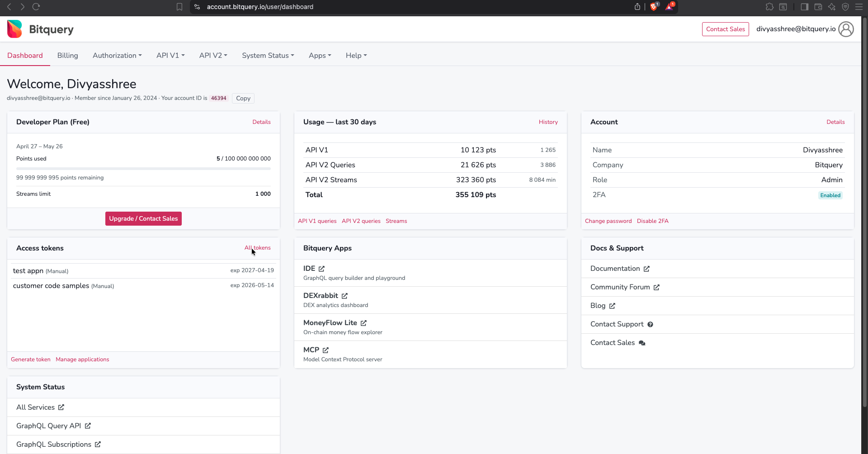Open the Documentation external link icon
Image resolution: width=868 pixels, height=454 pixels.
click(x=647, y=269)
